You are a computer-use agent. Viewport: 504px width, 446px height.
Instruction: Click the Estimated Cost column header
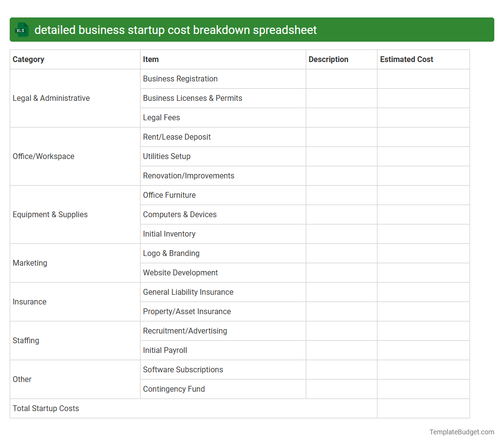coord(407,59)
